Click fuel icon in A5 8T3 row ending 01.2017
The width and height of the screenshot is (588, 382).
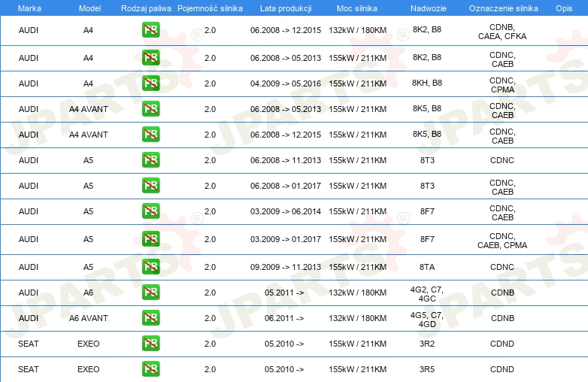click(150, 186)
